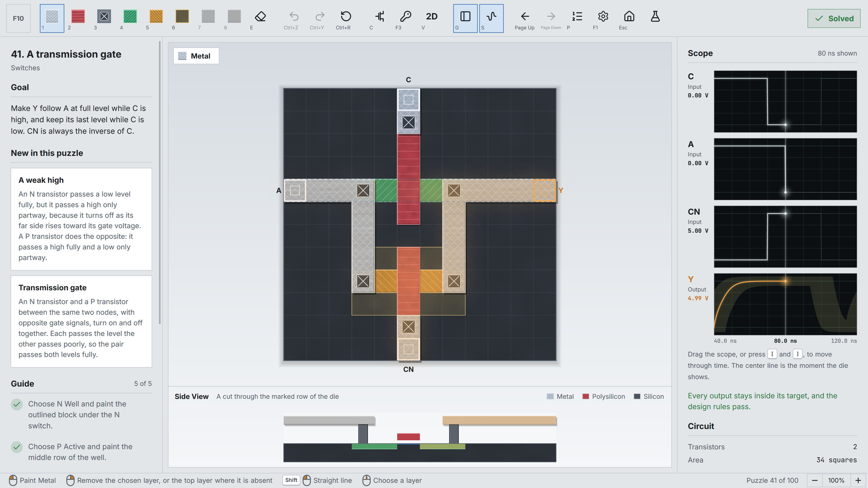Click the left panel scrollbar

click(x=160, y=183)
